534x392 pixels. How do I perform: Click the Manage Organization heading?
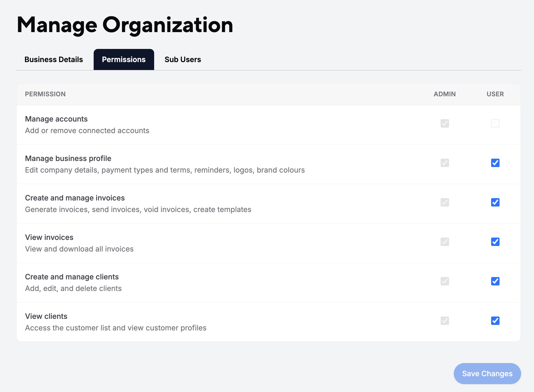pos(125,25)
